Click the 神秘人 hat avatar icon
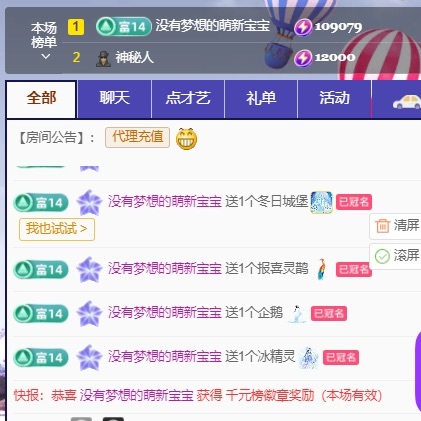This screenshot has width=421, height=421. [103, 59]
